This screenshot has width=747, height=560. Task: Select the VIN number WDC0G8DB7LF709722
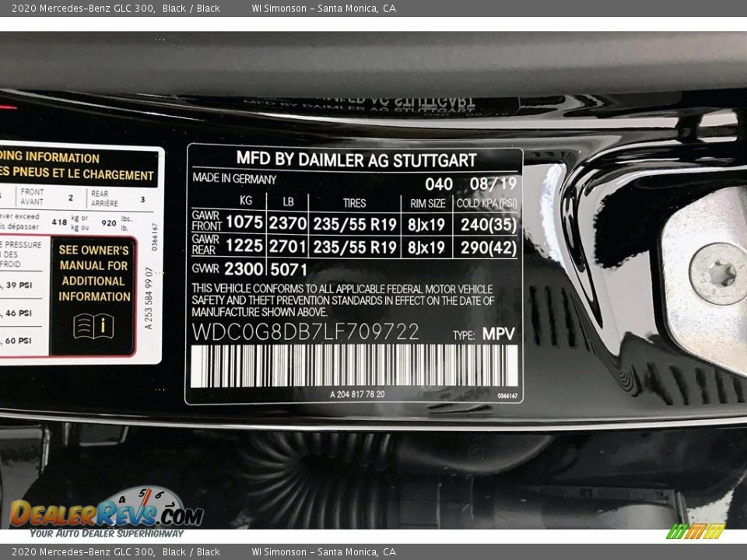(305, 332)
